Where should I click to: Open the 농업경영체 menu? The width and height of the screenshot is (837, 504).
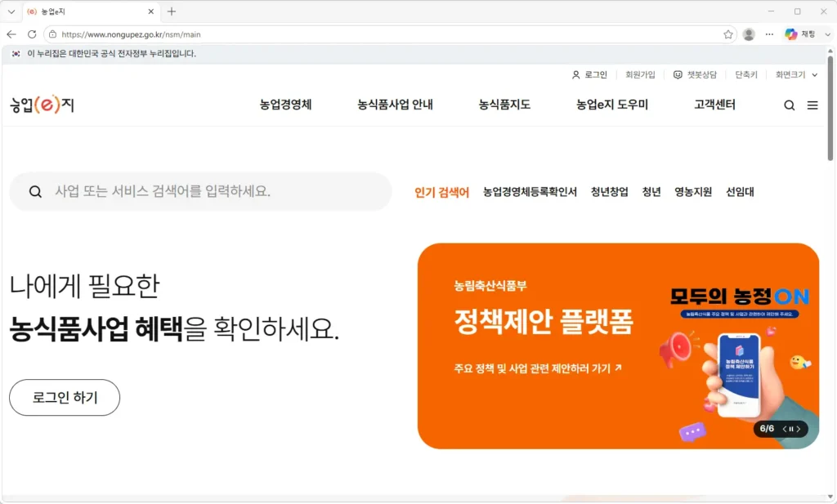click(285, 105)
